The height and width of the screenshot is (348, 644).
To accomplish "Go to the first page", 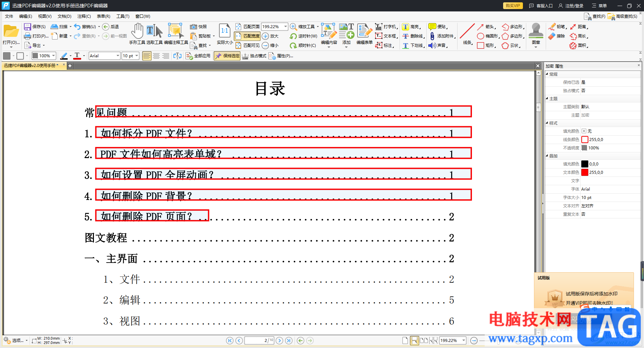I will pos(230,341).
